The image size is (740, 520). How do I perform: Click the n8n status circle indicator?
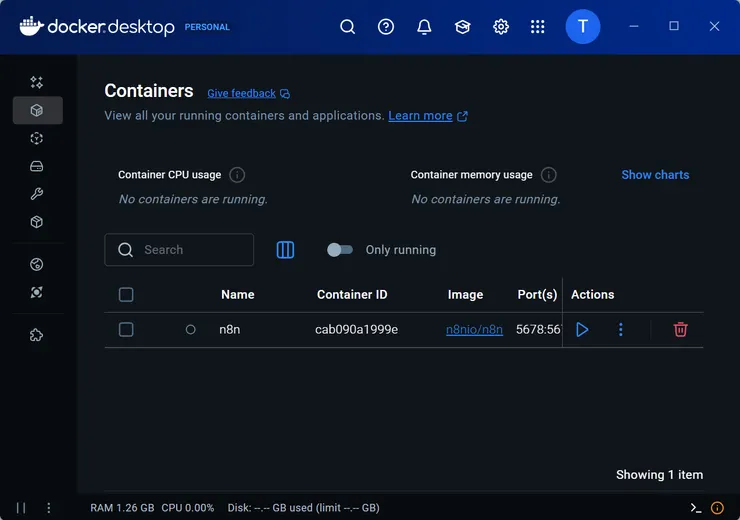(190, 329)
